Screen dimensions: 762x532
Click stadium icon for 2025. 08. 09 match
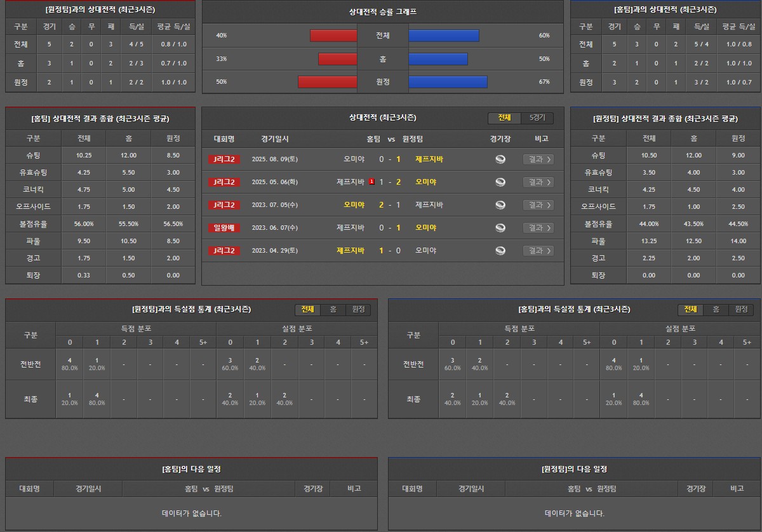[x=500, y=159]
